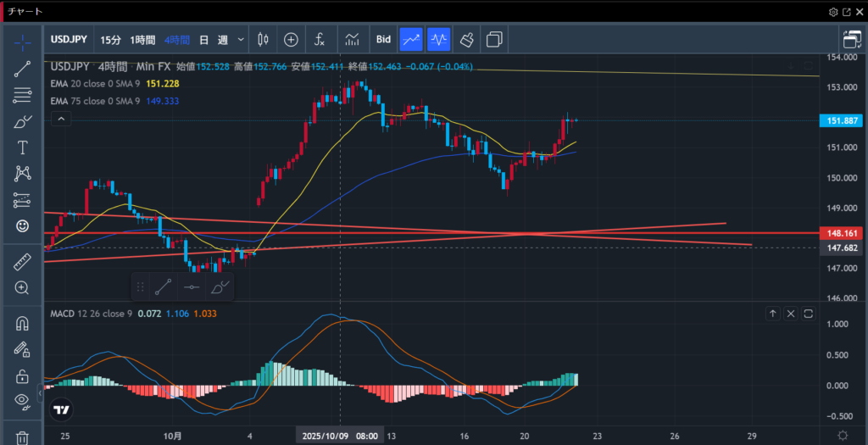Switch to the 15分 timeframe
The height and width of the screenshot is (445, 868).
click(x=110, y=39)
